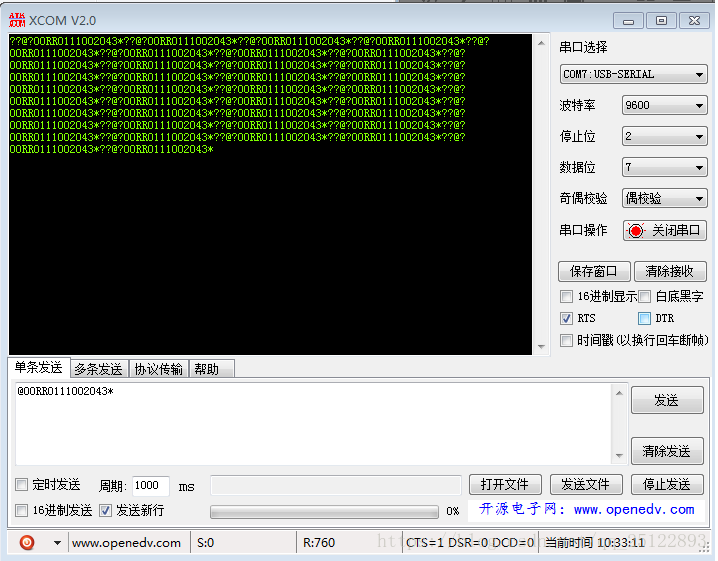Viewport: 718px width, 561px height.
Task: Click into the send text box with @00RR0111002043*
Action: (x=314, y=424)
